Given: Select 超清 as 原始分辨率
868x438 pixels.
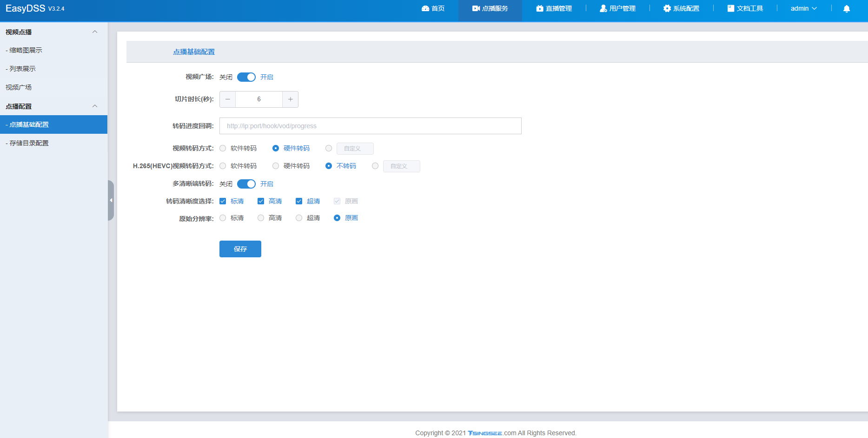Looking at the screenshot, I should tap(299, 218).
